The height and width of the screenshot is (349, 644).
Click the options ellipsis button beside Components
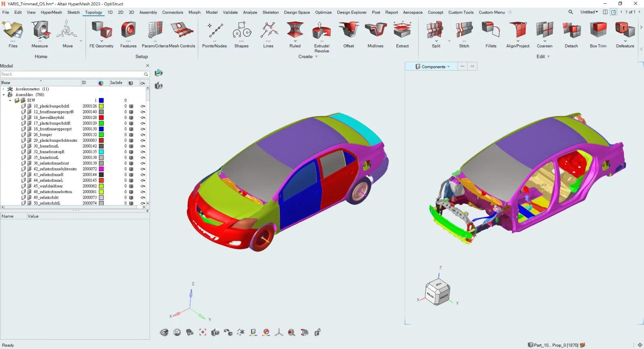click(x=462, y=66)
